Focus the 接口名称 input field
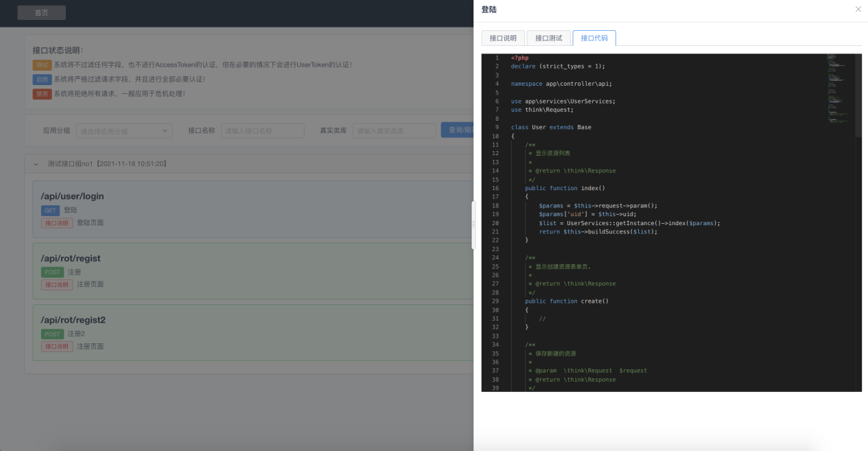This screenshot has width=868, height=451. [x=262, y=130]
